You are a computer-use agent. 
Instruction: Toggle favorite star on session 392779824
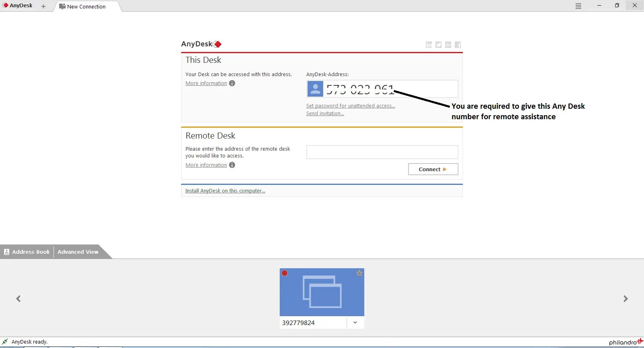[x=359, y=273]
